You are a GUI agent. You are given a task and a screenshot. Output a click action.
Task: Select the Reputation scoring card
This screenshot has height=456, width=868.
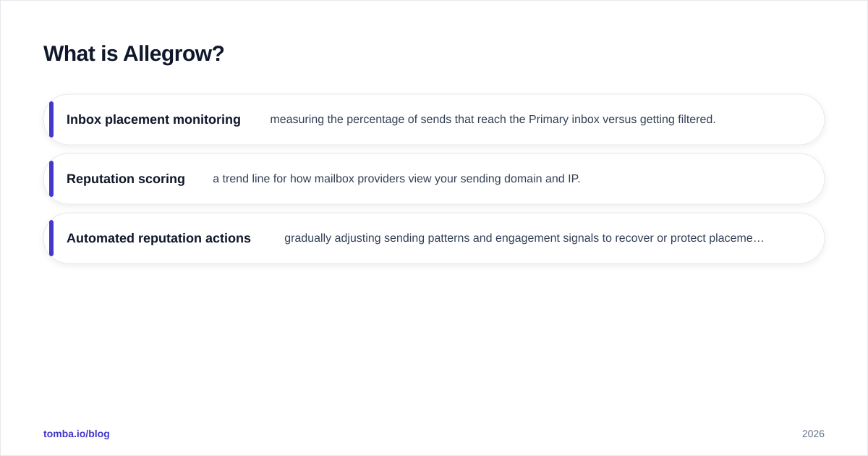point(434,179)
